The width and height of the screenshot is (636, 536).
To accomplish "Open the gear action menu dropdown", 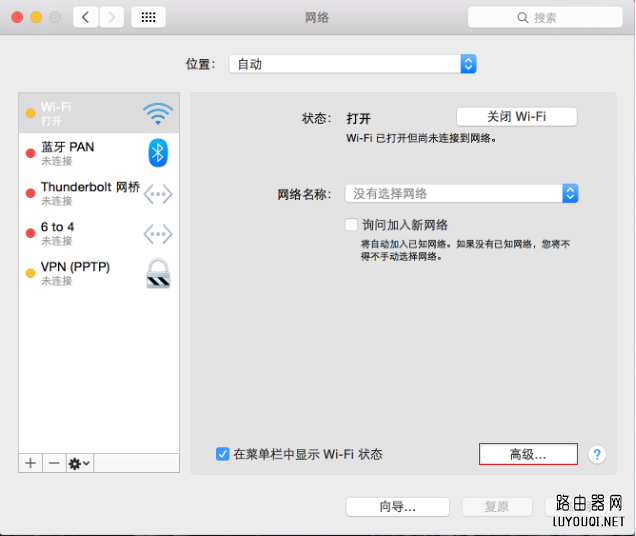I will click(79, 463).
